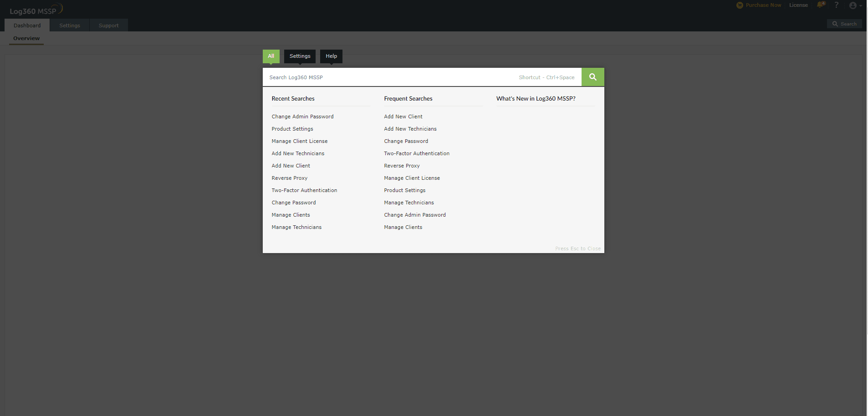The height and width of the screenshot is (416, 868).
Task: Open Manage Clients under Frequent Searches
Action: click(403, 227)
